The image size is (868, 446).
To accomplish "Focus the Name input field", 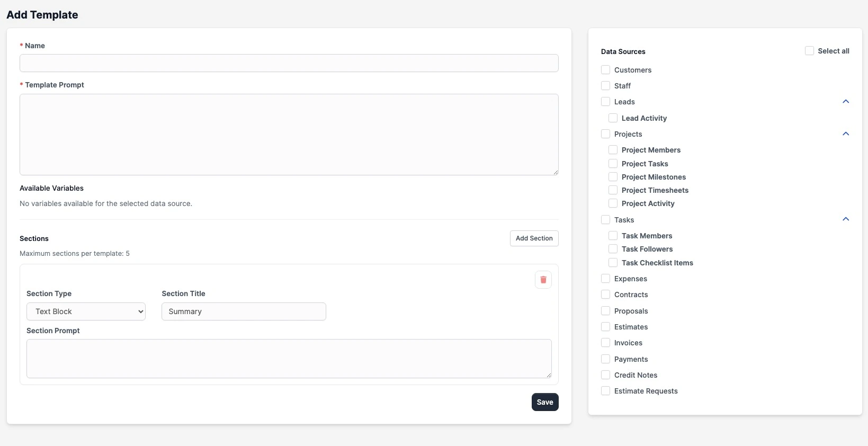I will click(x=289, y=63).
